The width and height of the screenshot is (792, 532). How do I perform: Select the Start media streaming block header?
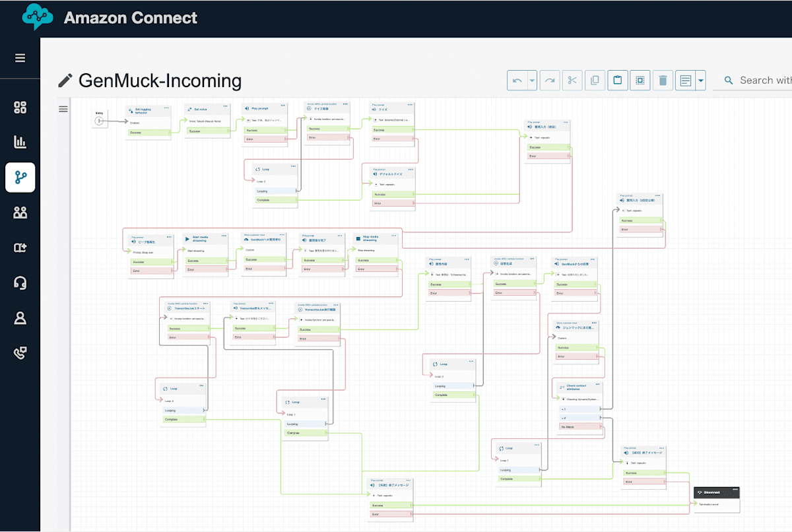click(205, 240)
